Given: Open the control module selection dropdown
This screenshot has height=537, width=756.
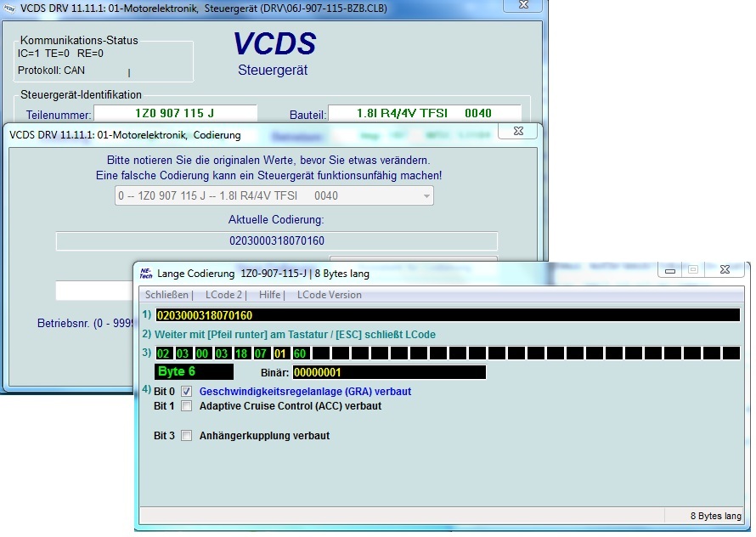Looking at the screenshot, I should (x=274, y=196).
